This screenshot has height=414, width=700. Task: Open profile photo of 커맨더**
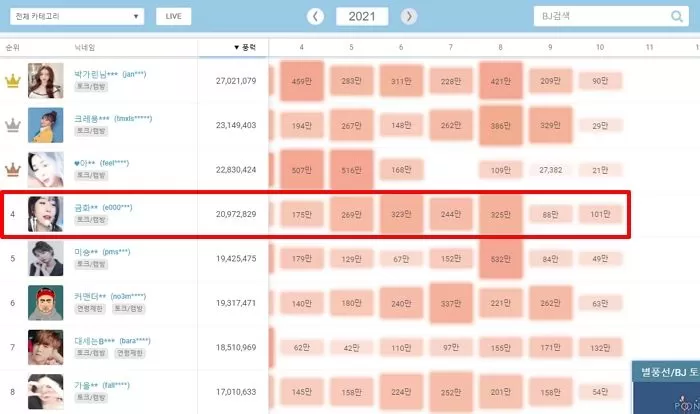point(46,303)
